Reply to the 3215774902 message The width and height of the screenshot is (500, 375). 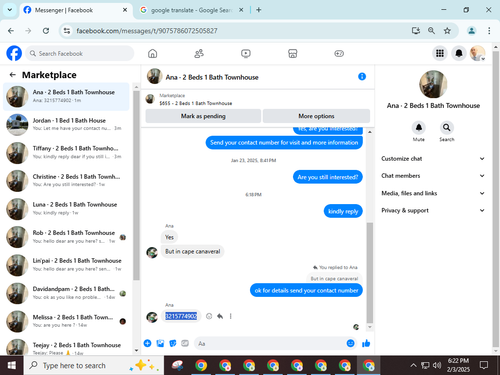point(220,316)
